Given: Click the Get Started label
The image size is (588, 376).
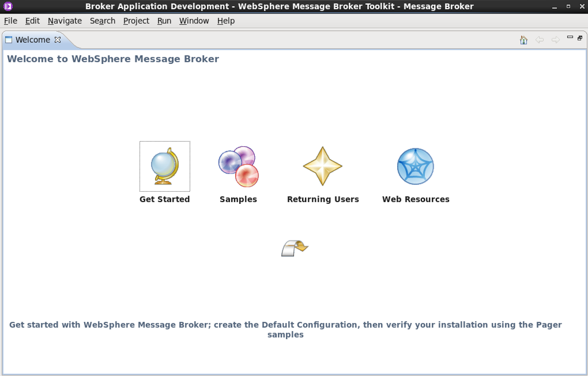Looking at the screenshot, I should click(x=165, y=199).
